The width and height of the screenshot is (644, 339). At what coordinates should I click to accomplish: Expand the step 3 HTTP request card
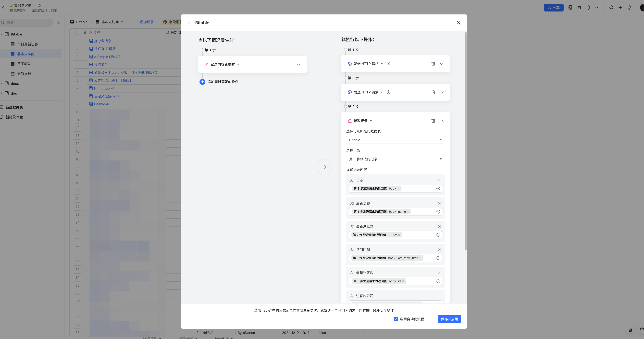pyautogui.click(x=442, y=92)
